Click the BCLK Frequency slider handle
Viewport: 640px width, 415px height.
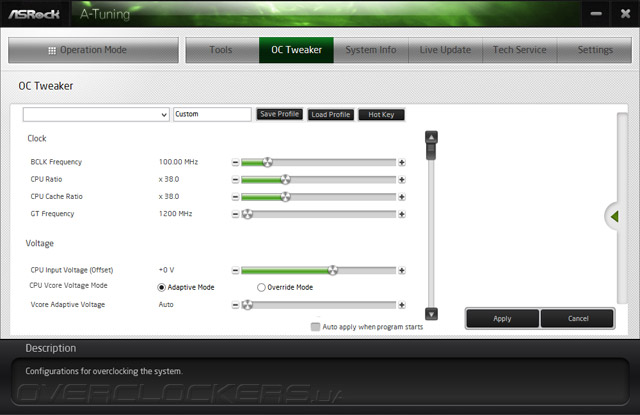[x=267, y=162]
